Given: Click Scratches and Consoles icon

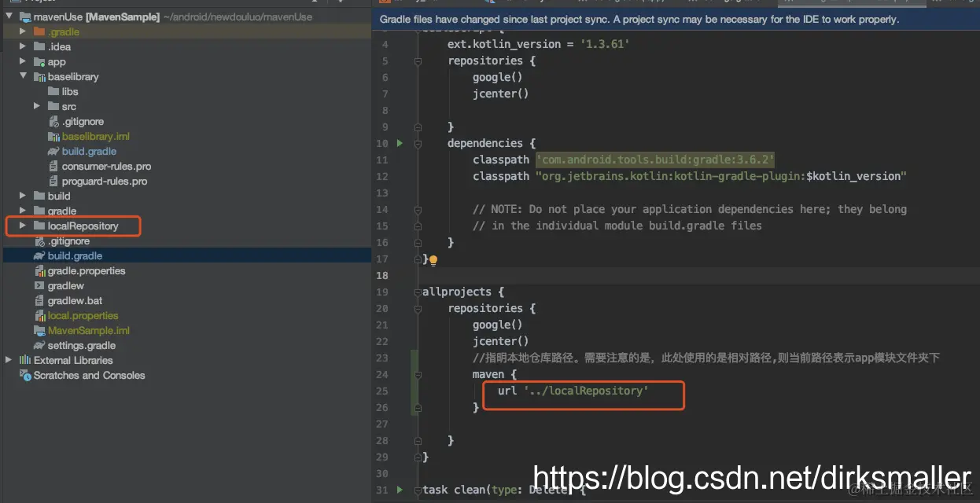Looking at the screenshot, I should 25,375.
